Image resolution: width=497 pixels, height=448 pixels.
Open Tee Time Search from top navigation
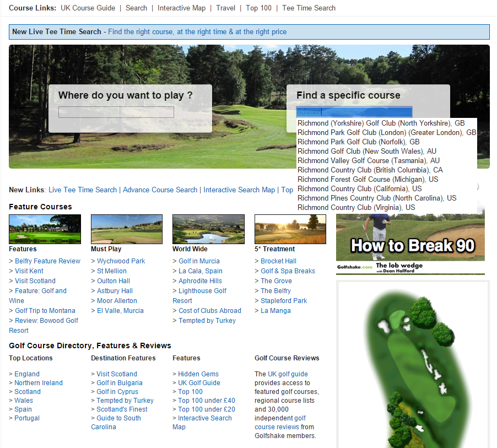tap(309, 8)
